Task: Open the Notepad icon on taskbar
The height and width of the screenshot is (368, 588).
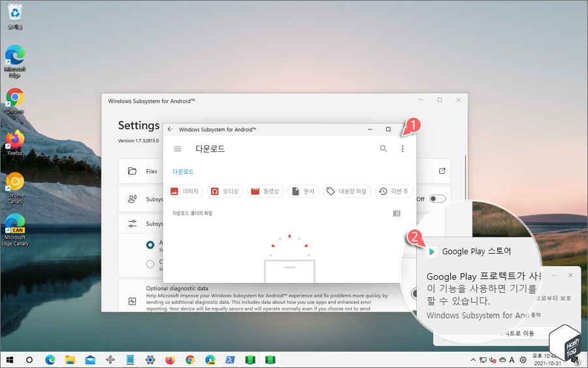Action: pyautogui.click(x=130, y=360)
